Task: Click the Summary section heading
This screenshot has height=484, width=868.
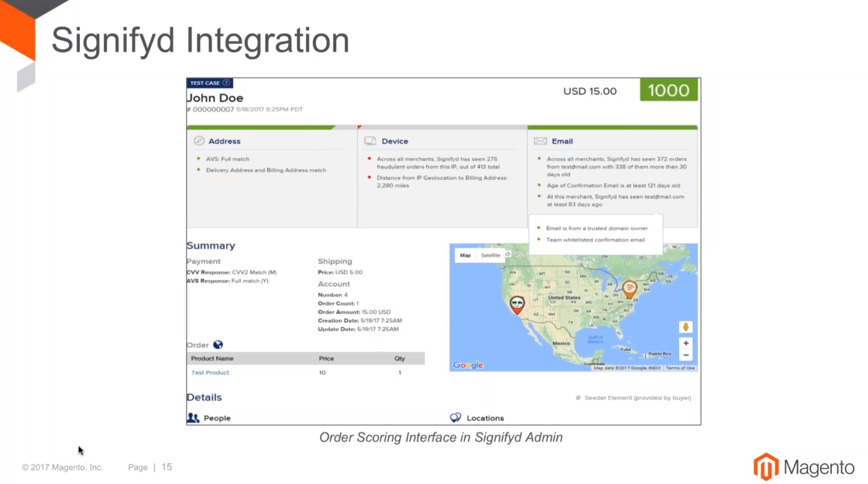Action: [211, 246]
